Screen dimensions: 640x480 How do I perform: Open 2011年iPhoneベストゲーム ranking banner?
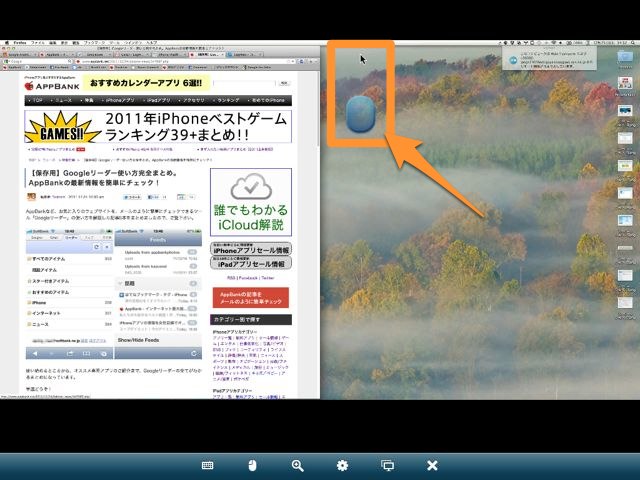coord(158,127)
